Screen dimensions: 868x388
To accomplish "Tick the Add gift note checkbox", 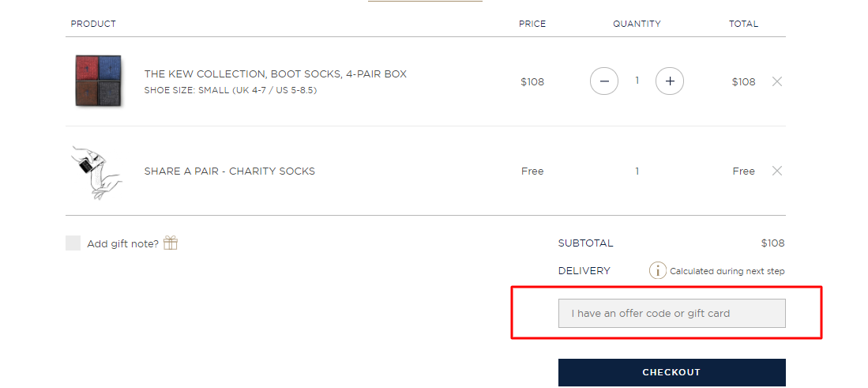I will (x=73, y=243).
